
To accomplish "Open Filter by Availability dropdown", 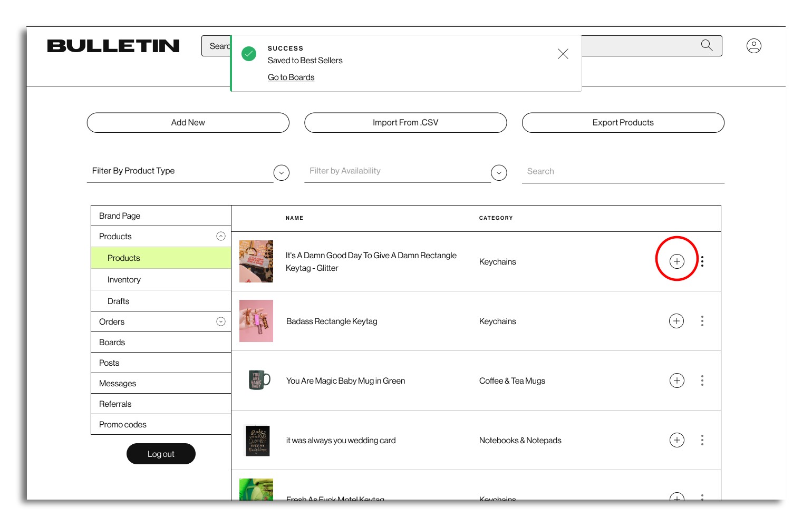I will point(499,172).
